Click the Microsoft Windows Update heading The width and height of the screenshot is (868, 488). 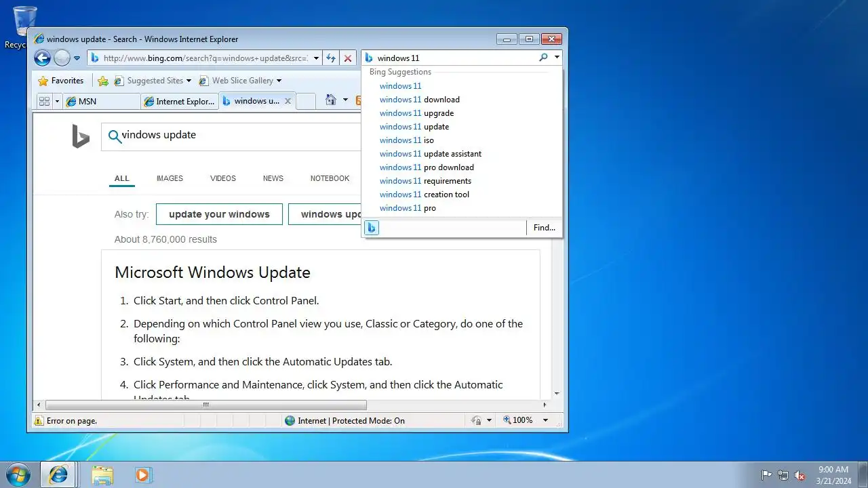(212, 272)
